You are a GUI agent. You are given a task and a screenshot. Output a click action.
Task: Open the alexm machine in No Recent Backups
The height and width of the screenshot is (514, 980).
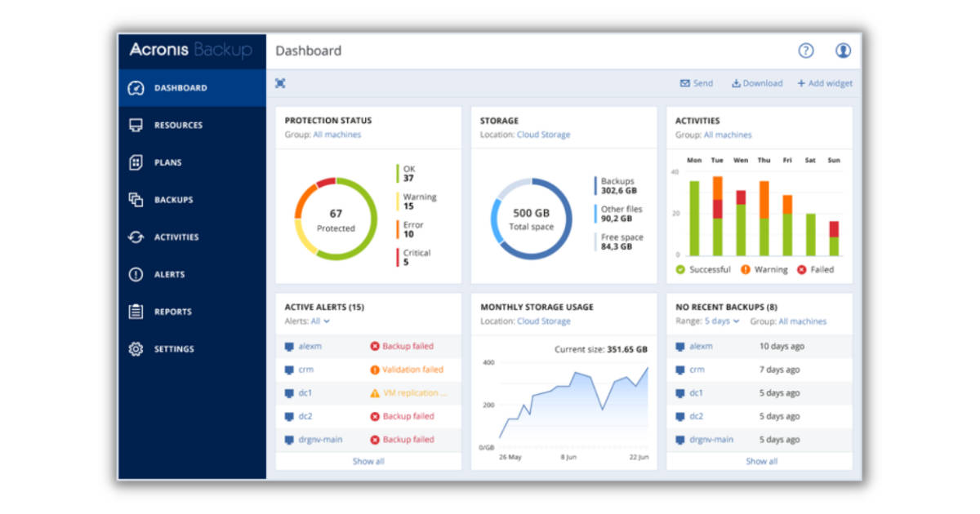point(701,346)
